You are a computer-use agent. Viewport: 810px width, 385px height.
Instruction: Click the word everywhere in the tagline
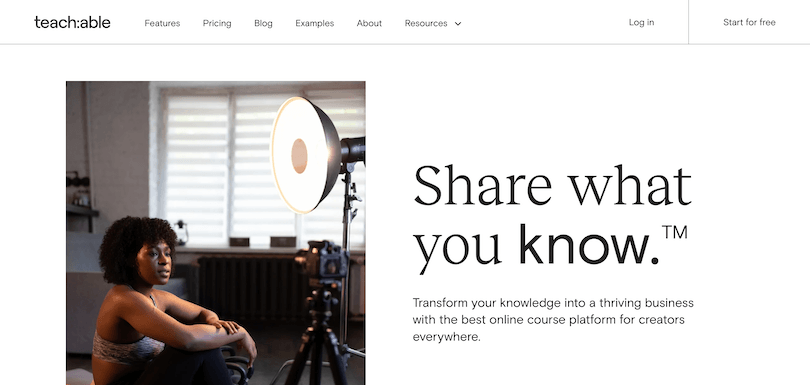(x=446, y=337)
